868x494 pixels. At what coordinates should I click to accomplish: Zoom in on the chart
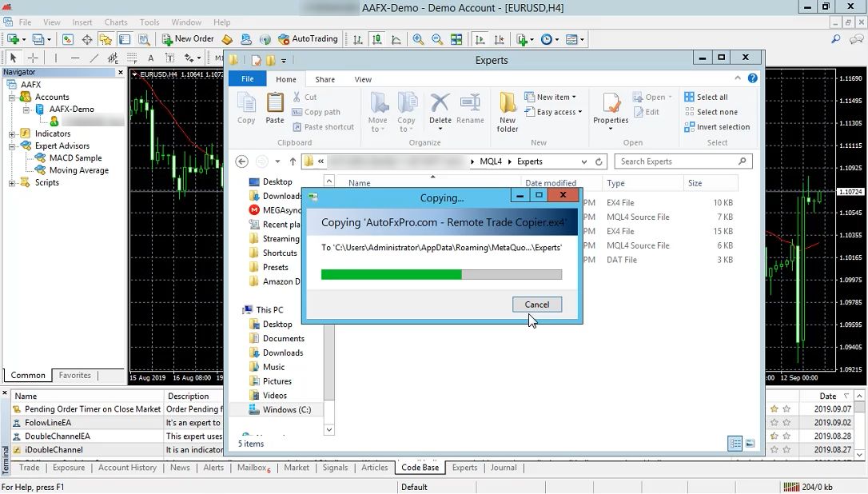pos(418,39)
